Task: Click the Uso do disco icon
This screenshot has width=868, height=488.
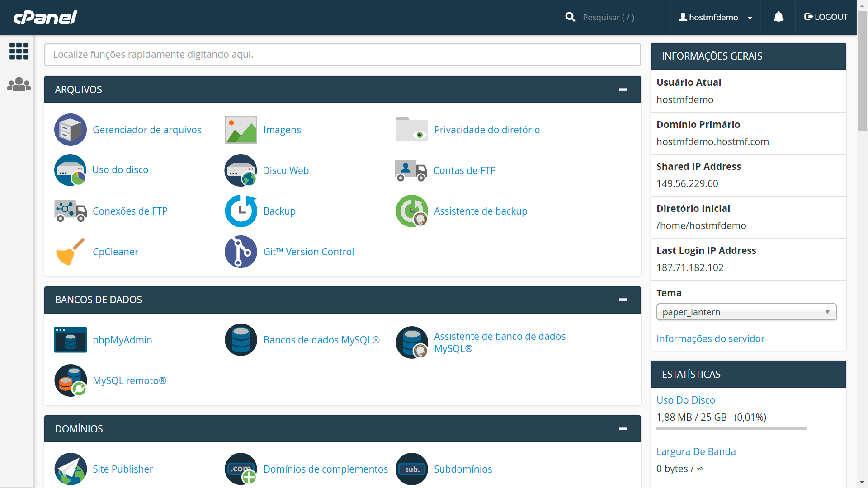Action: 70,170
